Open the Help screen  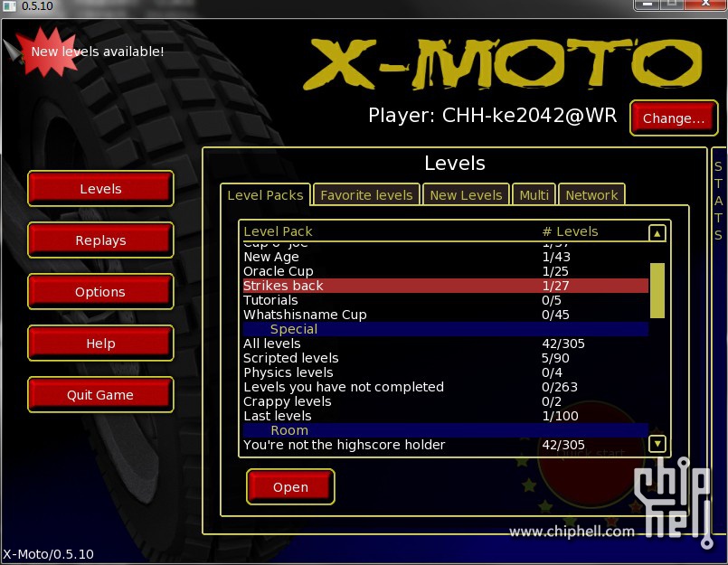click(100, 344)
